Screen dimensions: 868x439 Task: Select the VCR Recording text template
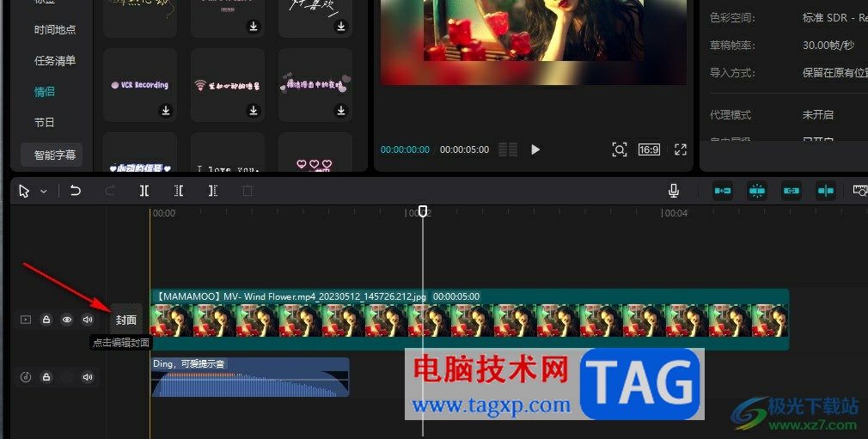pos(140,85)
